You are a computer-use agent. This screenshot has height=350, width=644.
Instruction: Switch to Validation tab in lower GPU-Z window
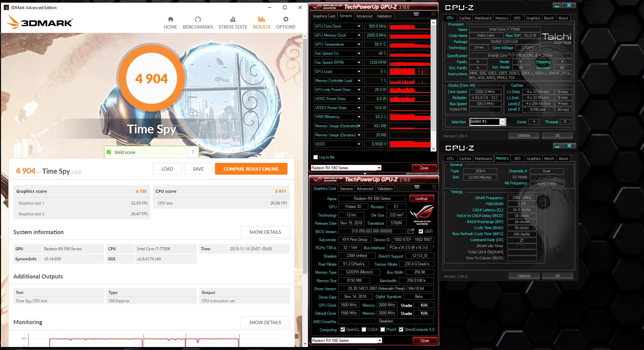pyautogui.click(x=385, y=189)
